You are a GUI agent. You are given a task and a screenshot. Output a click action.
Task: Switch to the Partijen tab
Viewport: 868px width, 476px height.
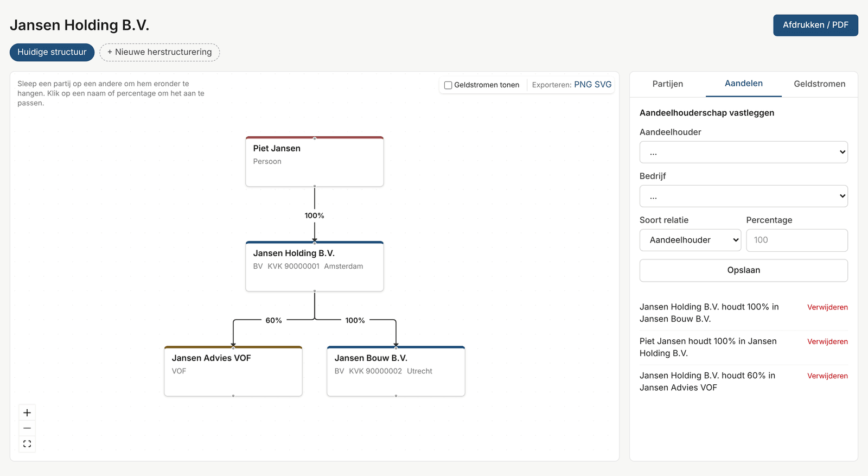coord(667,84)
